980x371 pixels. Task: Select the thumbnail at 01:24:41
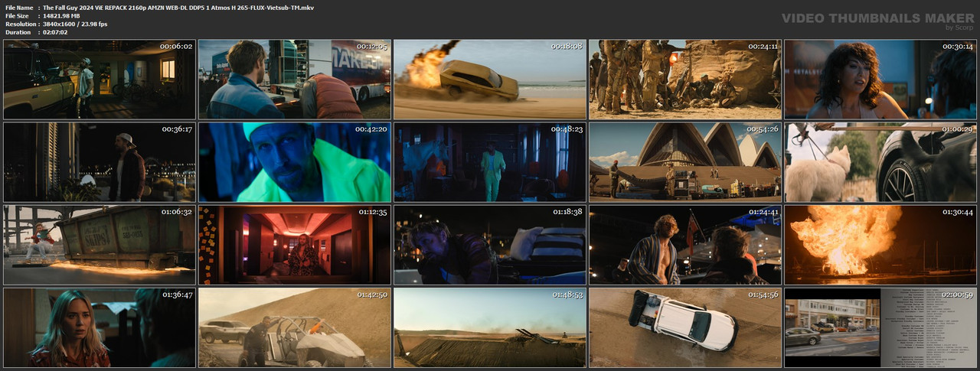[x=685, y=245]
